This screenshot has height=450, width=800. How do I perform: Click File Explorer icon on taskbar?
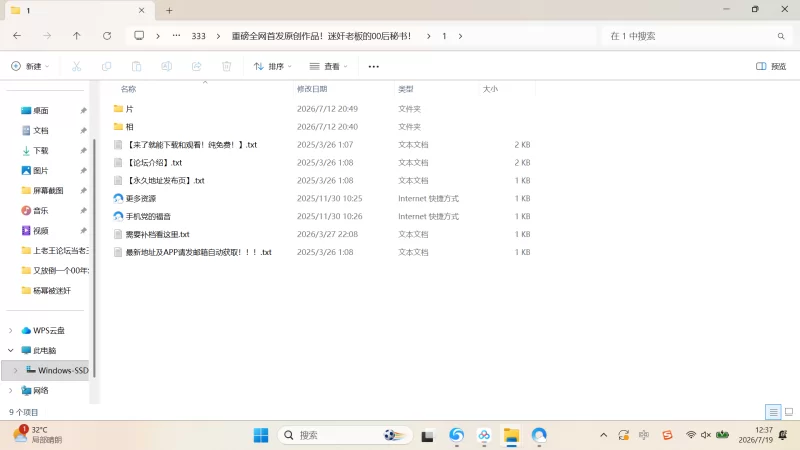click(511, 435)
